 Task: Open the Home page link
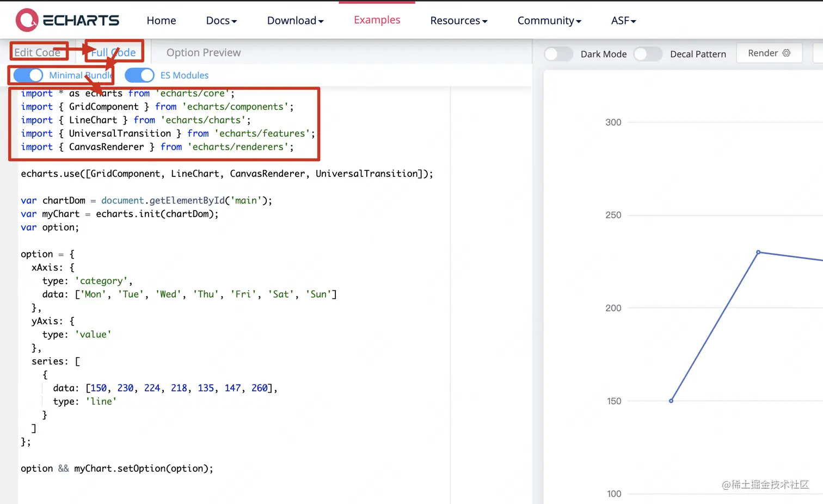click(x=161, y=21)
